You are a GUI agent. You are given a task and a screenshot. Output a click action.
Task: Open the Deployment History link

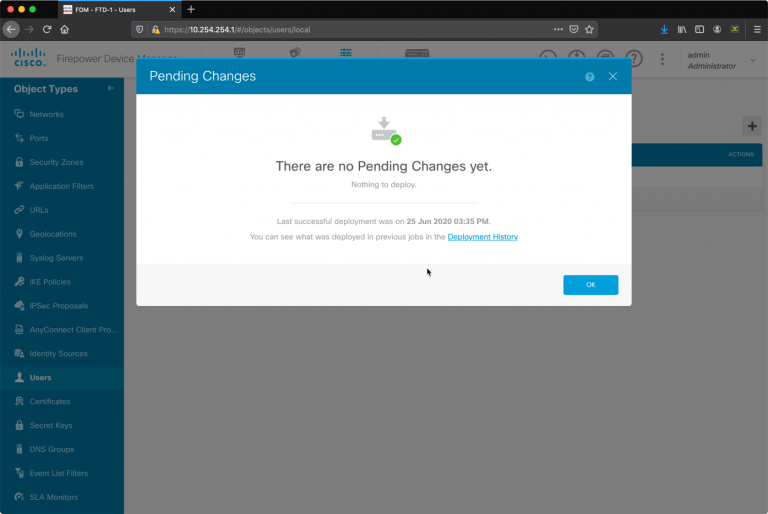click(x=482, y=237)
